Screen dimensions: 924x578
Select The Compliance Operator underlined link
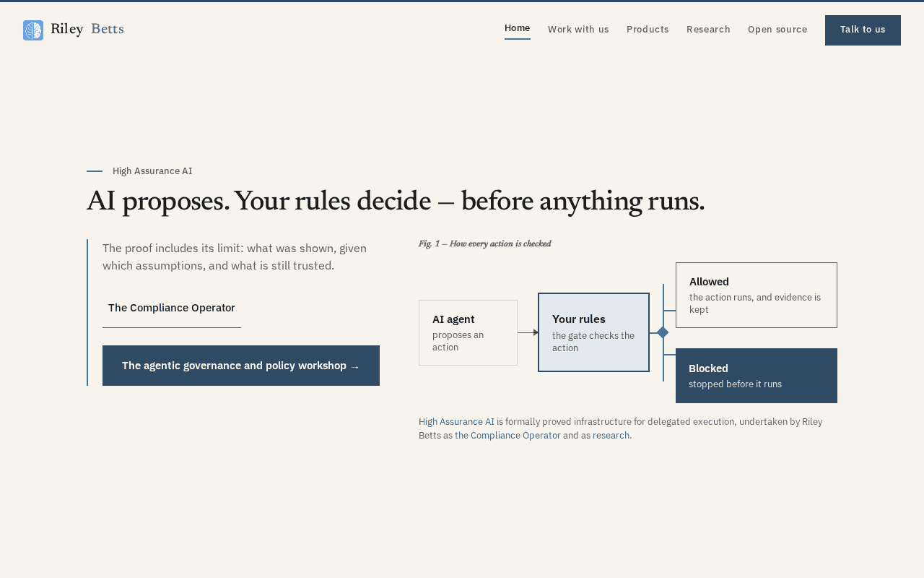[x=172, y=308]
